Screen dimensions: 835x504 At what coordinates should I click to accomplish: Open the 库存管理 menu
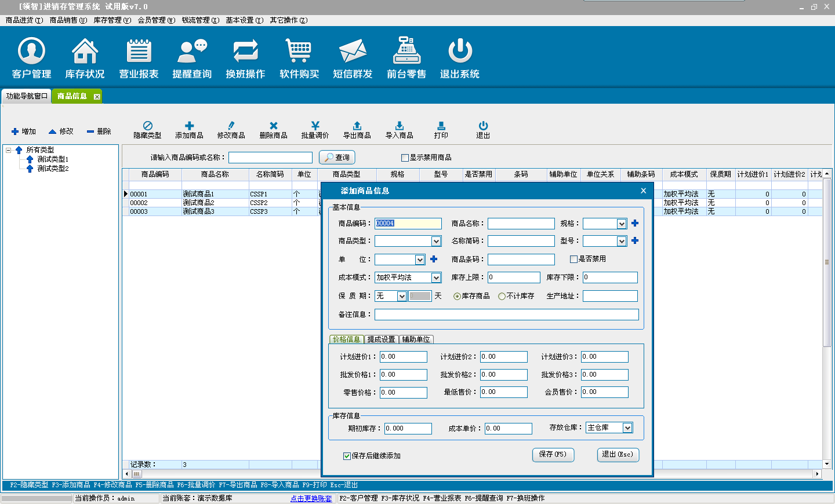(x=112, y=20)
